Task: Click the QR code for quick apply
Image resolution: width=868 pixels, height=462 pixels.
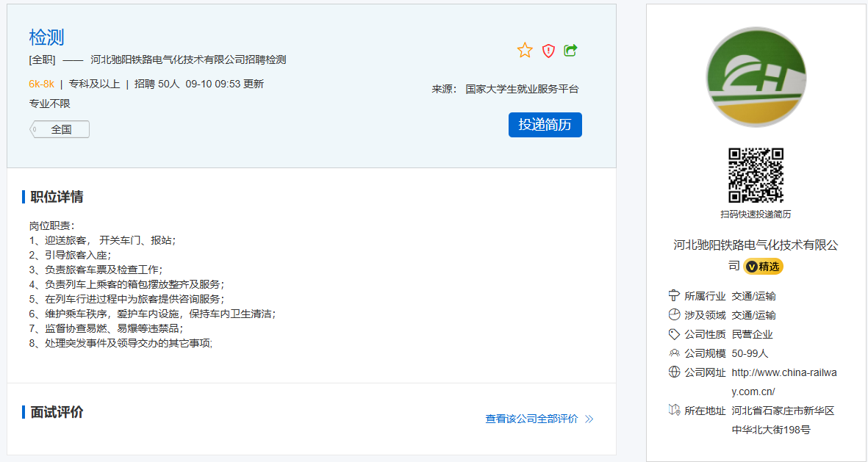Action: pyautogui.click(x=756, y=176)
